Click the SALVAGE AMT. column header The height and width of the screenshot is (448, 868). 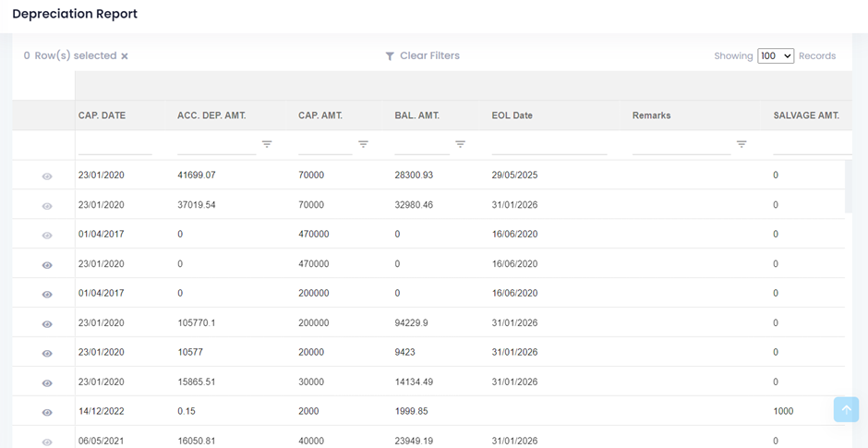tap(805, 115)
